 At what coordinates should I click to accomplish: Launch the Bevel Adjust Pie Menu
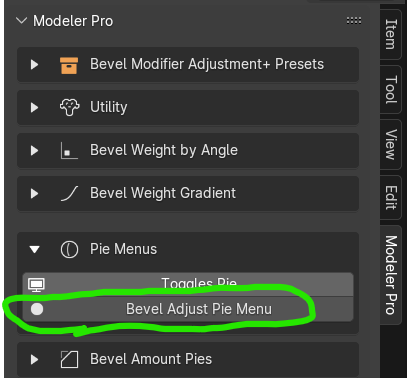point(188,309)
